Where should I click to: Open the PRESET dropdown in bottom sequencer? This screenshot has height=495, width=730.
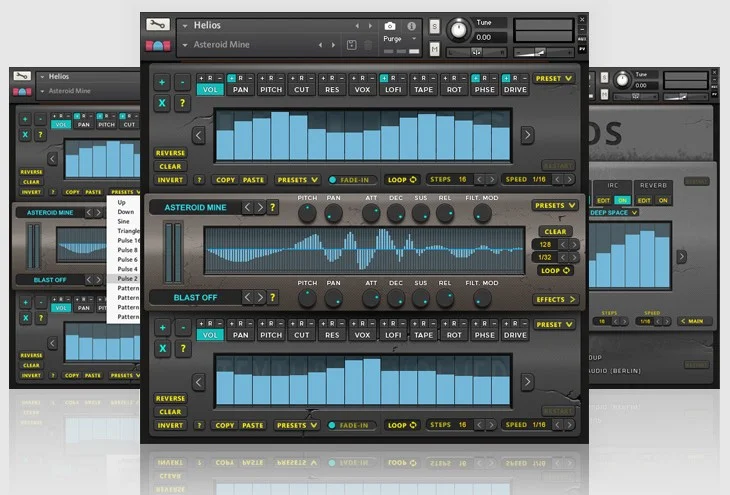554,325
